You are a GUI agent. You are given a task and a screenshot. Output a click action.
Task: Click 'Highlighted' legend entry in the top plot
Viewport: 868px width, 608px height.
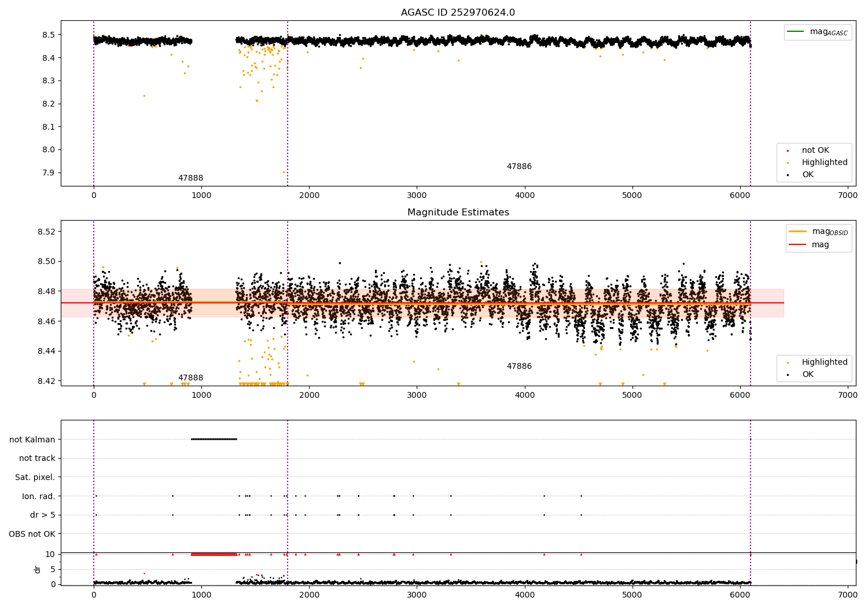[x=825, y=163]
